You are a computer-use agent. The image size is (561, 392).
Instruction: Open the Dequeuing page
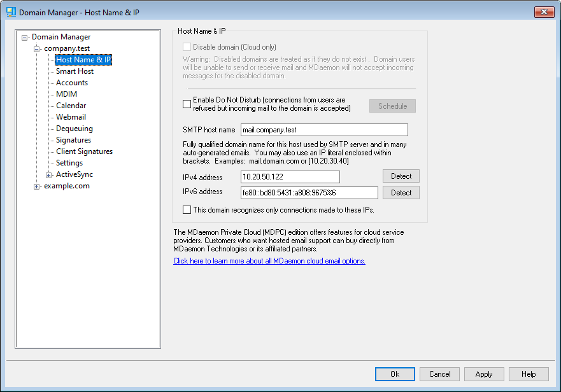[x=74, y=129]
